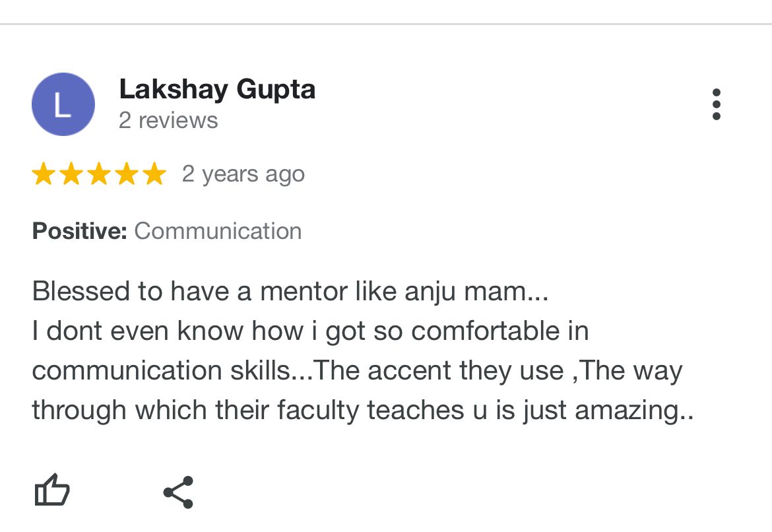The image size is (772, 532).
Task: Click the fourth gold rating star
Action: [x=127, y=174]
